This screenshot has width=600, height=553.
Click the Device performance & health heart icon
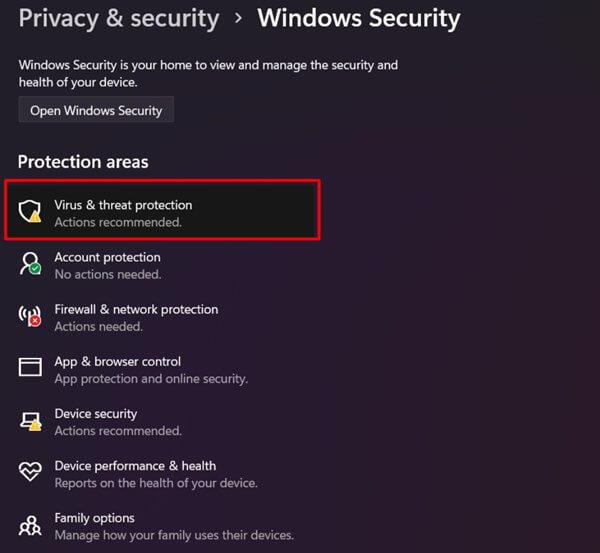(31, 472)
